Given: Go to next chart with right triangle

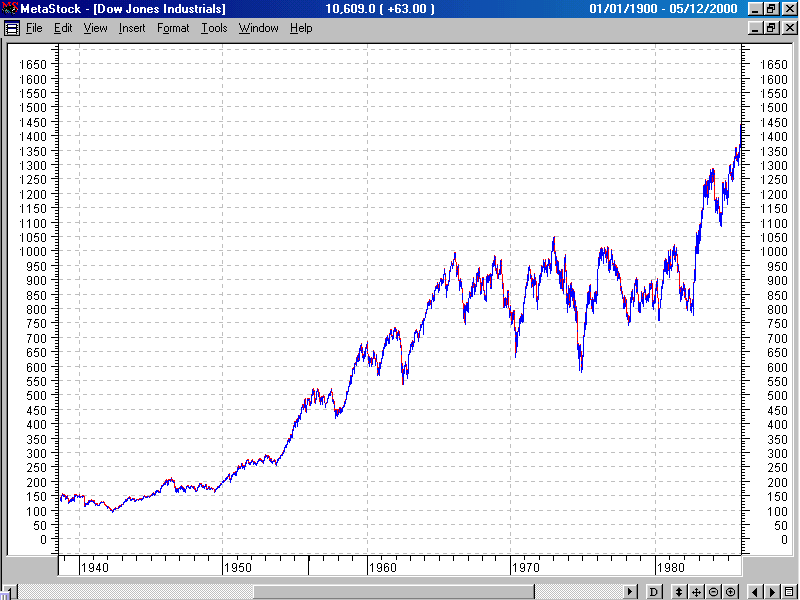Looking at the screenshot, I should [772, 592].
